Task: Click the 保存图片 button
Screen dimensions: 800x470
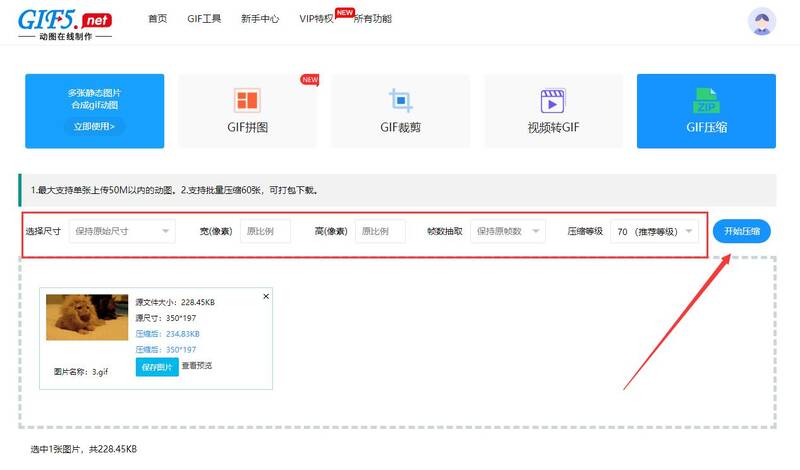Action: (x=157, y=367)
